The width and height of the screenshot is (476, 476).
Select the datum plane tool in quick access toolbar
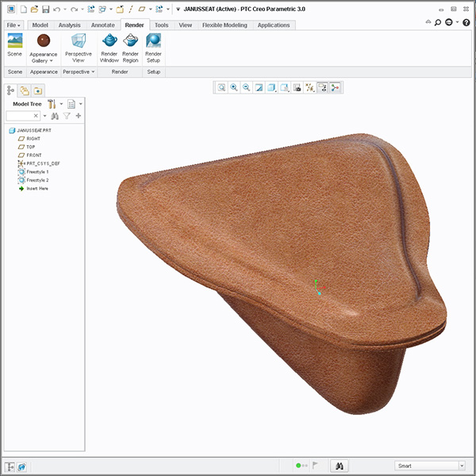(142, 10)
